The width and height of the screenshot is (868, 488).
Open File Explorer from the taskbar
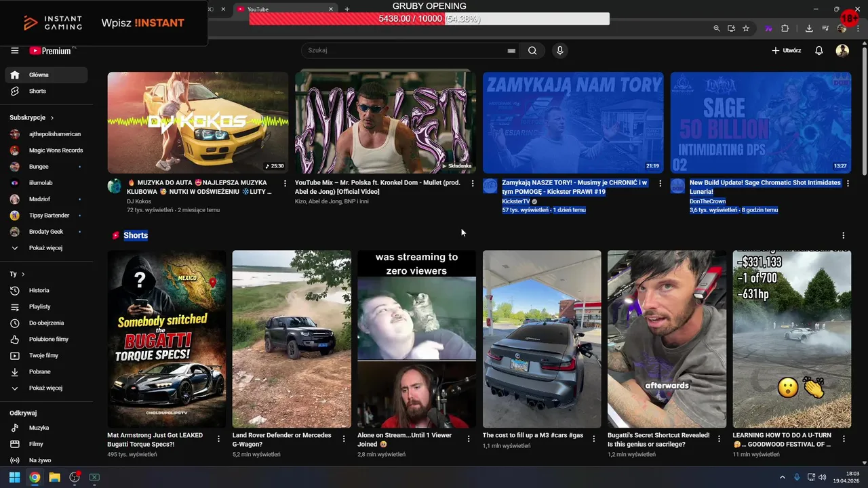pyautogui.click(x=54, y=477)
